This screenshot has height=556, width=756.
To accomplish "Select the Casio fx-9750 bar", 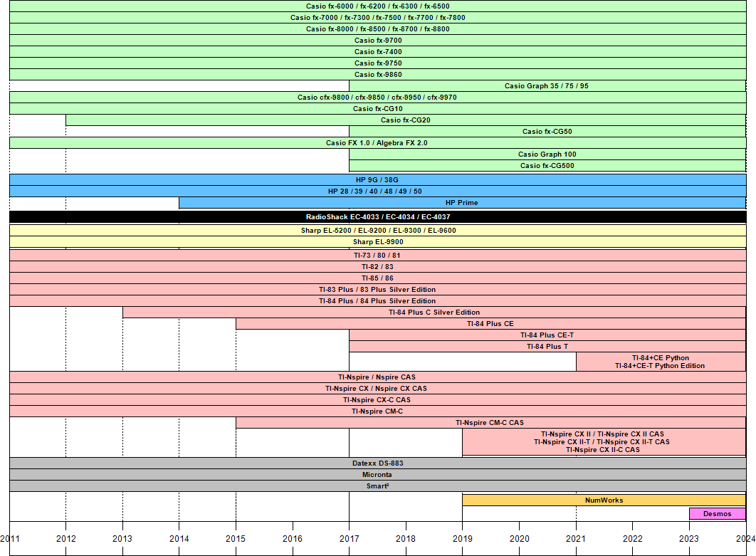I will 378,63.
